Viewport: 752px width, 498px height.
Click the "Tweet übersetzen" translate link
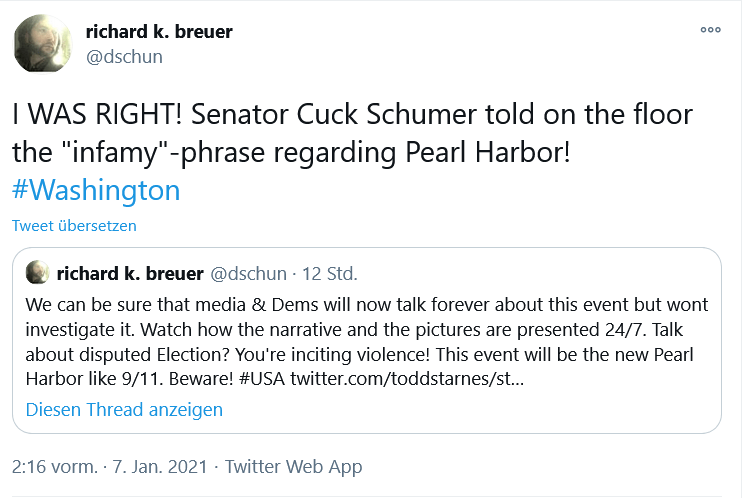tap(74, 226)
